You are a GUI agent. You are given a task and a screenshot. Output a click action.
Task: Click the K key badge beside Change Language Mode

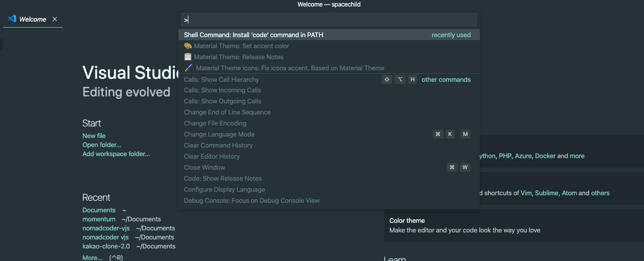[450, 134]
